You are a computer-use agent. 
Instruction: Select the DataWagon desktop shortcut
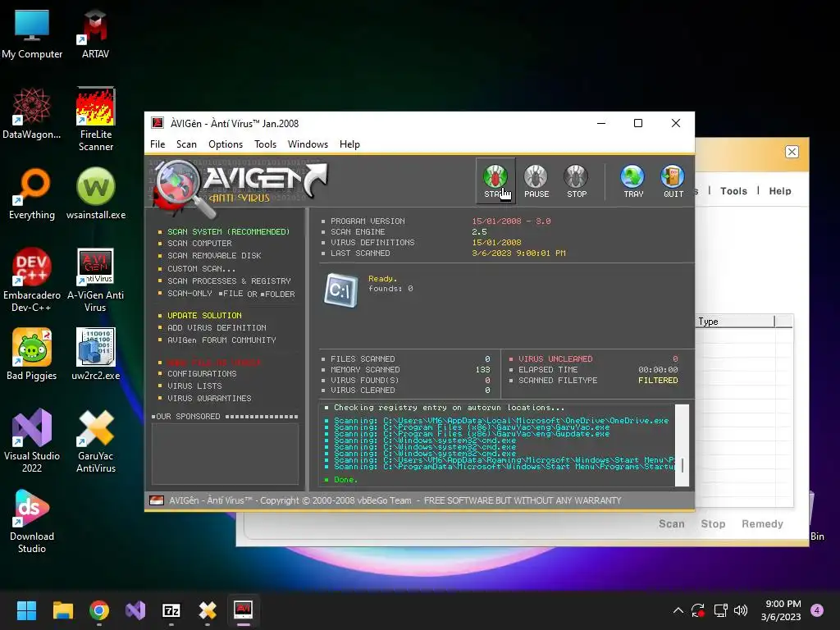point(32,113)
